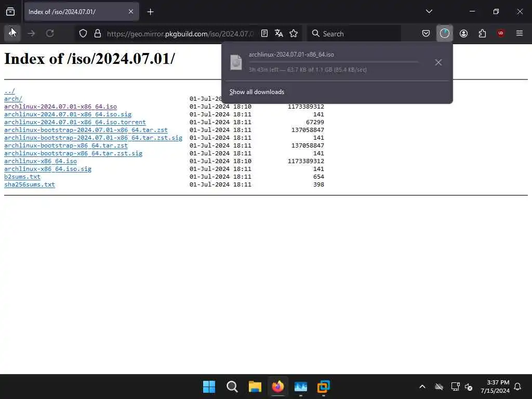Screen dimensions: 532x399
Task: Click size 654 in the b2sums.txt row
Action: point(318,177)
